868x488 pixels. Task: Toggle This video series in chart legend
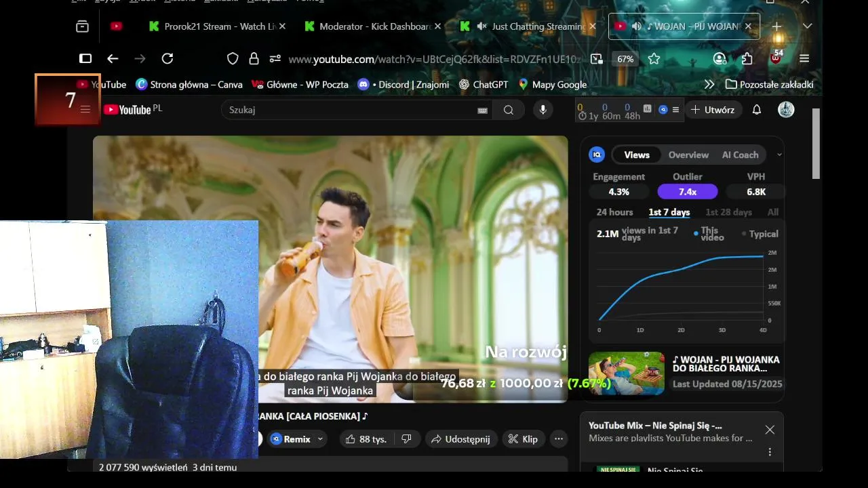pyautogui.click(x=709, y=234)
